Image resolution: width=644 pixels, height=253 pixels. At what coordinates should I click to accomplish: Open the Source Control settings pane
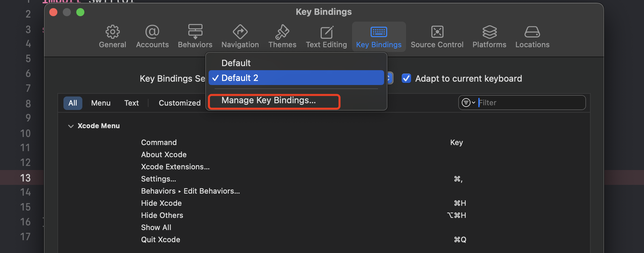437,36
